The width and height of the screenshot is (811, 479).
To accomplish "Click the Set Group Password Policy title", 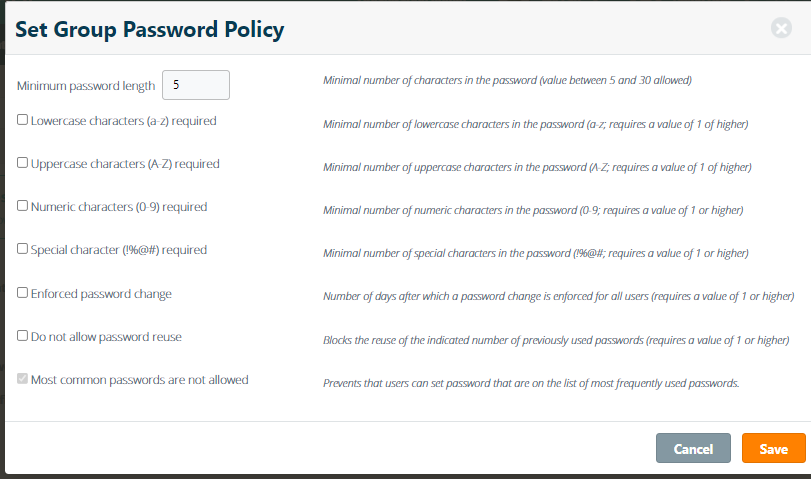I will point(149,30).
